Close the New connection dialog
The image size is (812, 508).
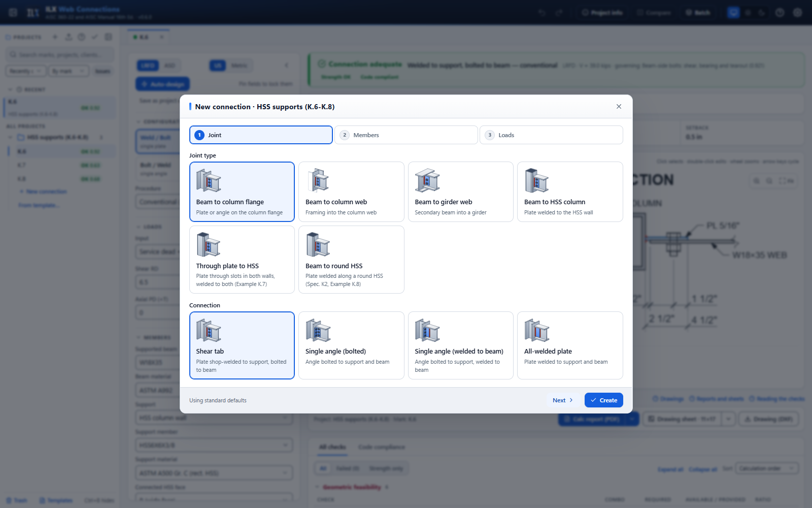[x=619, y=107]
